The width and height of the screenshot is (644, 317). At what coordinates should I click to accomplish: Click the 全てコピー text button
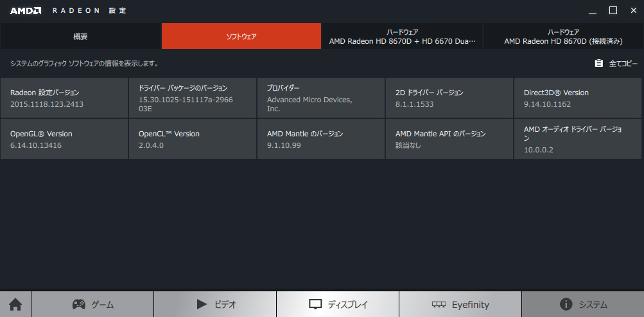click(623, 64)
